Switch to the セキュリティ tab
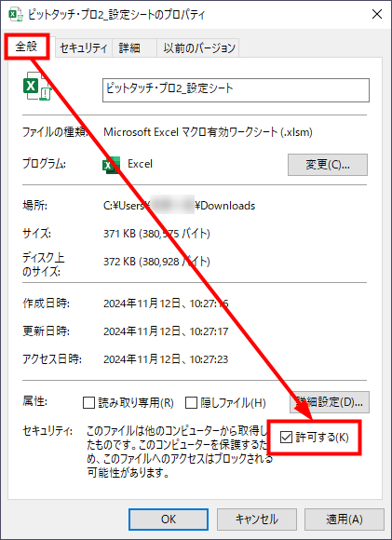This screenshot has width=392, height=540. (84, 47)
